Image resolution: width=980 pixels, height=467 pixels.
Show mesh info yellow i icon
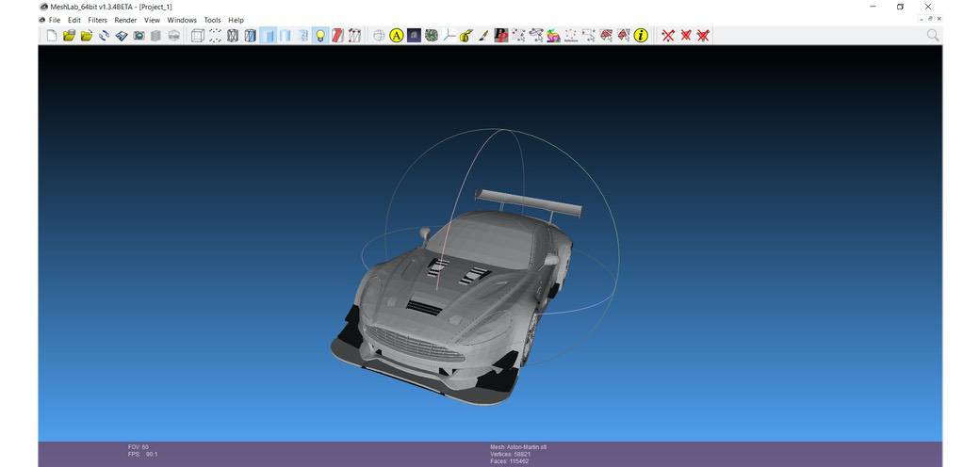click(x=641, y=36)
